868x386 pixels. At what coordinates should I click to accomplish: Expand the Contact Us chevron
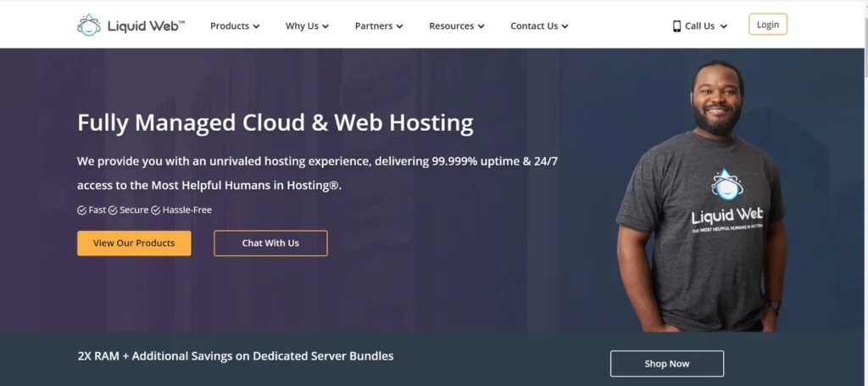565,26
